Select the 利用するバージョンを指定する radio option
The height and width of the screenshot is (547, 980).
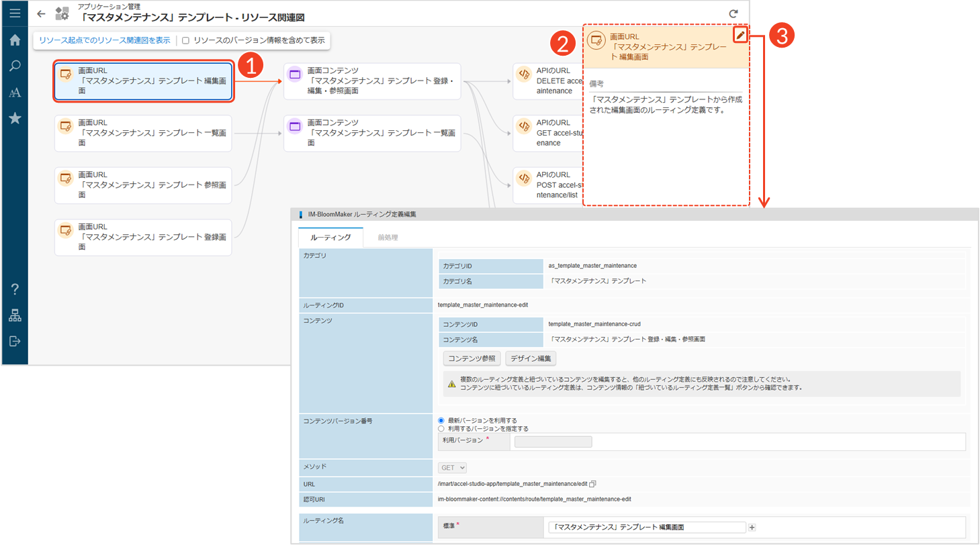[441, 429]
